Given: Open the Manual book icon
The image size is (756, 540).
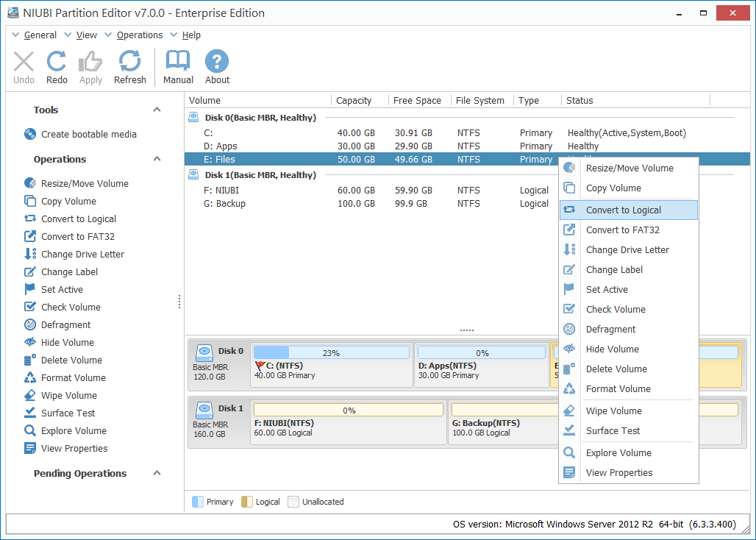Looking at the screenshot, I should pos(178,61).
